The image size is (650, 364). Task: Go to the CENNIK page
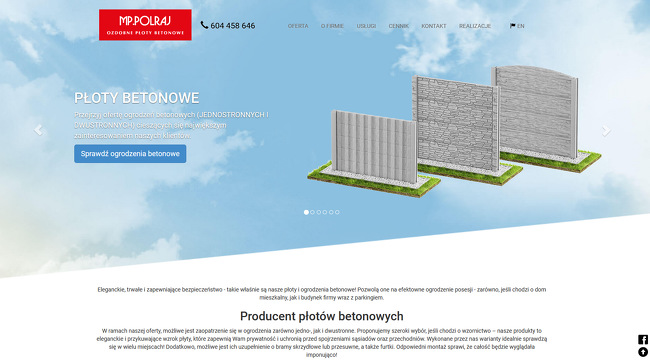(x=398, y=26)
